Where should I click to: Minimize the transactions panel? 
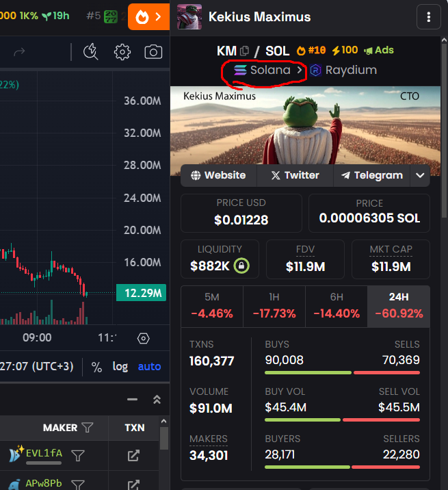(132, 400)
